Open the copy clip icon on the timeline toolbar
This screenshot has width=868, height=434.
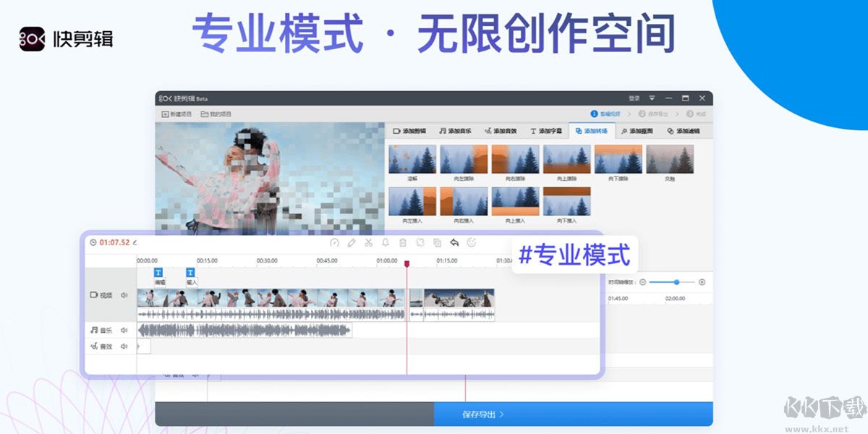[438, 244]
